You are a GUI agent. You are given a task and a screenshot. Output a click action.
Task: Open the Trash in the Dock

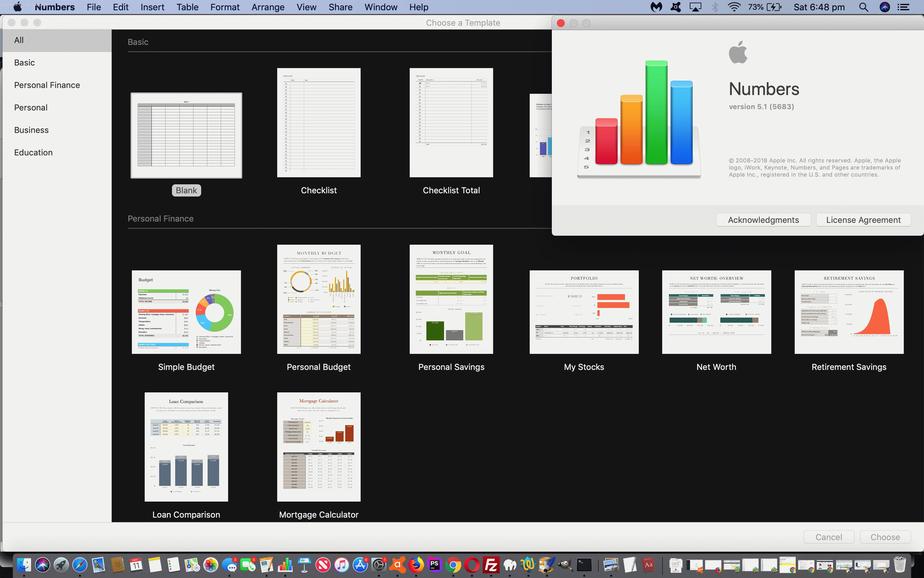point(900,565)
